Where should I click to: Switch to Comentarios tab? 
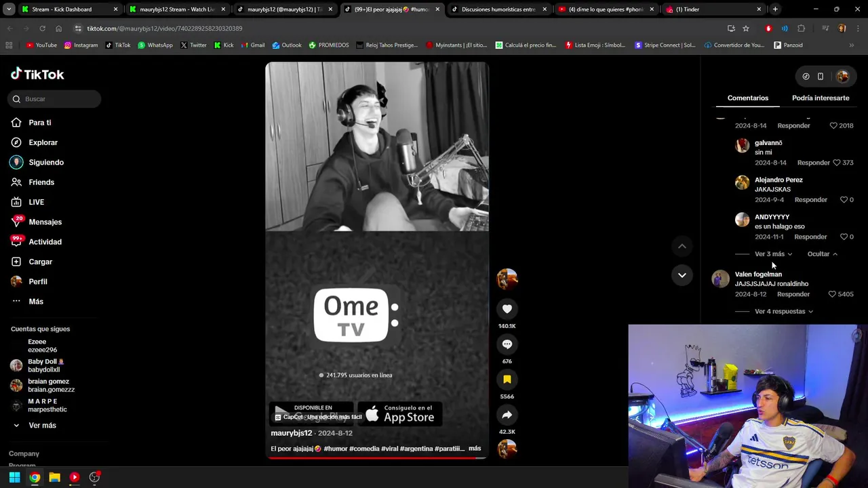[x=748, y=98]
